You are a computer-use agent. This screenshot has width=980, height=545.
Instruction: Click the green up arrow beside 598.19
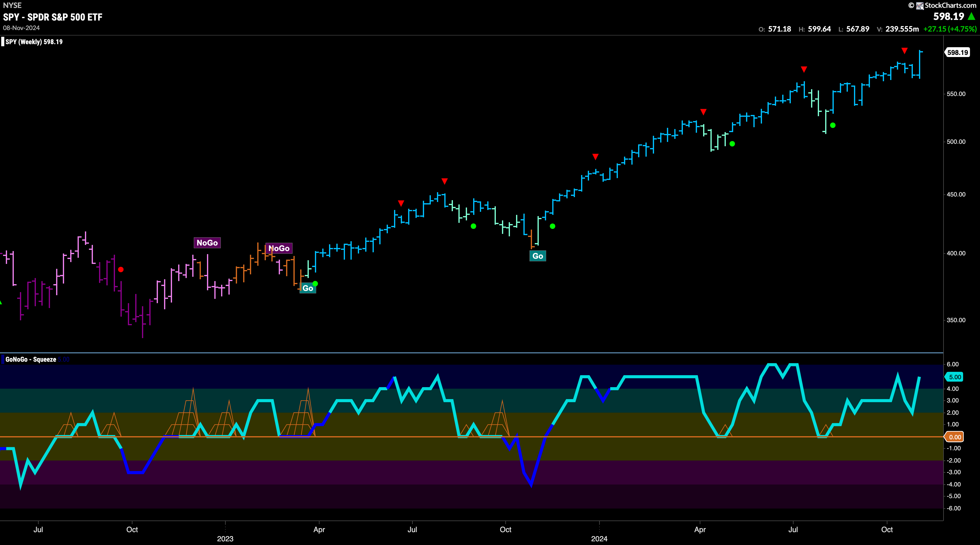tap(971, 16)
